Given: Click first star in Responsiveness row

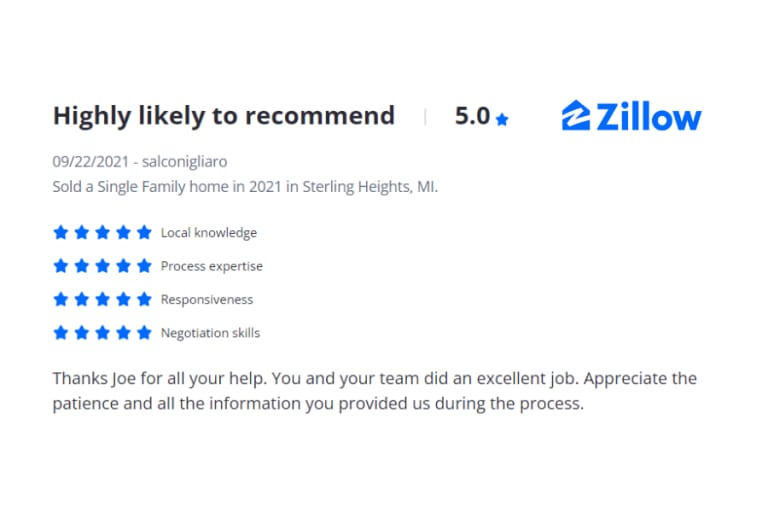Looking at the screenshot, I should [61, 299].
